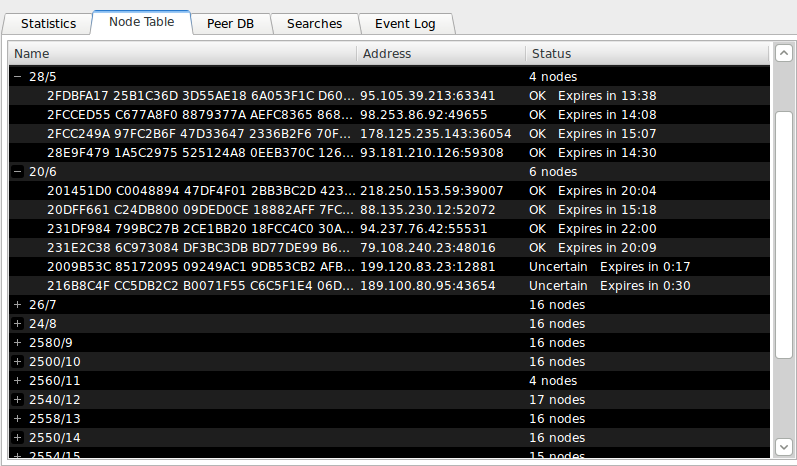Click address 79.108.240.23:48016
Screen dimensions: 797x466
(427, 248)
